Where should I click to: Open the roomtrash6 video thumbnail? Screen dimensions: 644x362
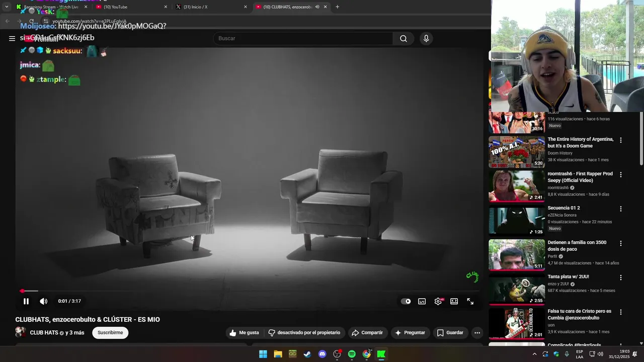coord(517,186)
